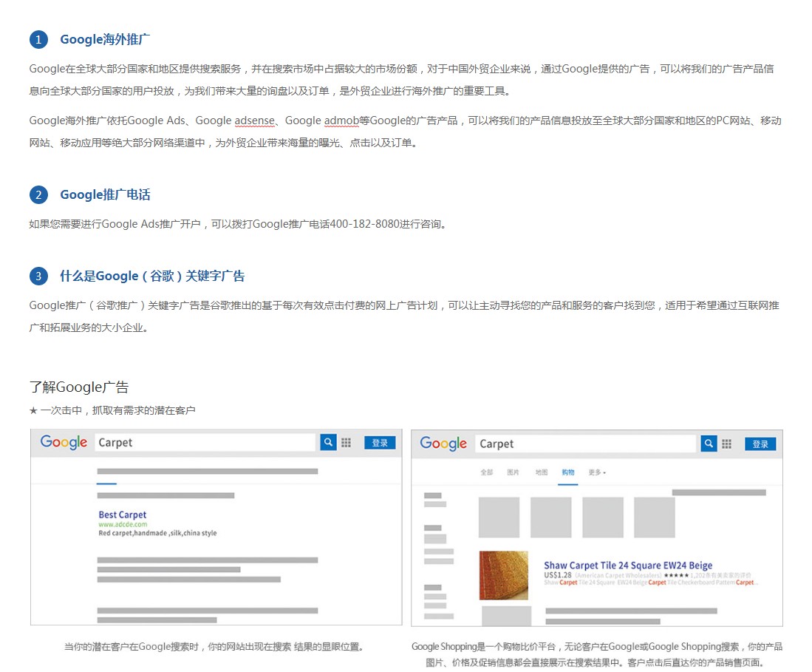The image size is (812, 672).
Task: Click the numbered circle 3 badge
Action: [38, 276]
